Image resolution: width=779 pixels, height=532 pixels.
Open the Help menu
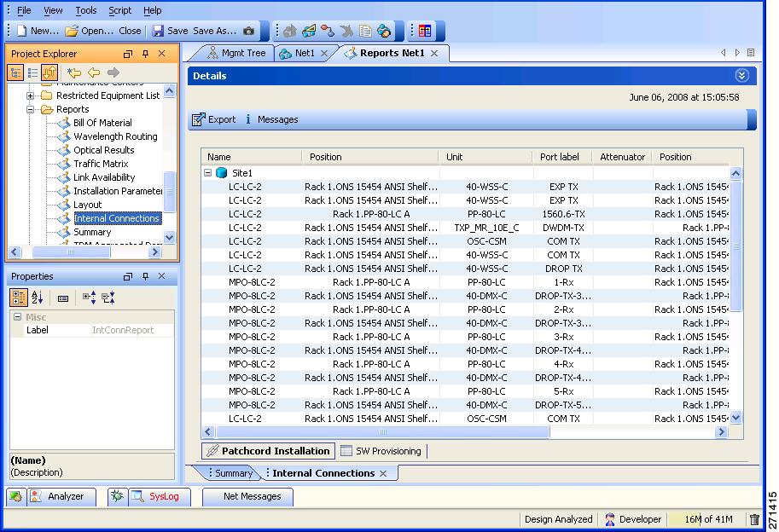pos(153,10)
